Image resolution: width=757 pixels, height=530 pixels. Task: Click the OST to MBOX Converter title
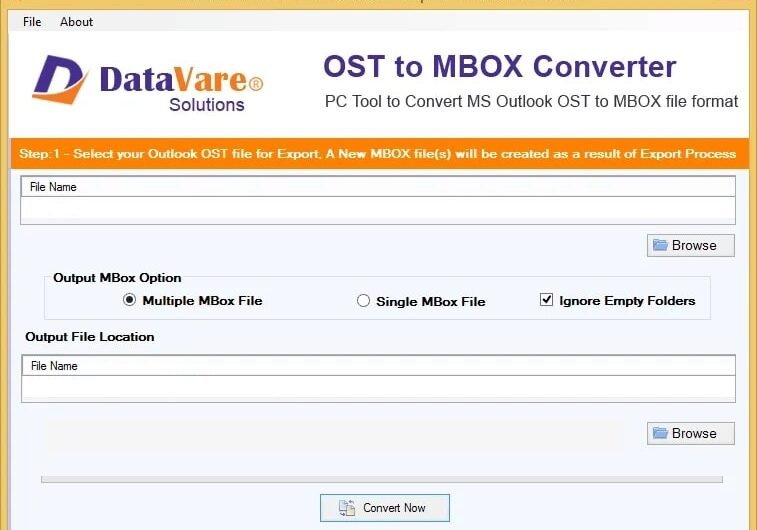click(x=499, y=67)
